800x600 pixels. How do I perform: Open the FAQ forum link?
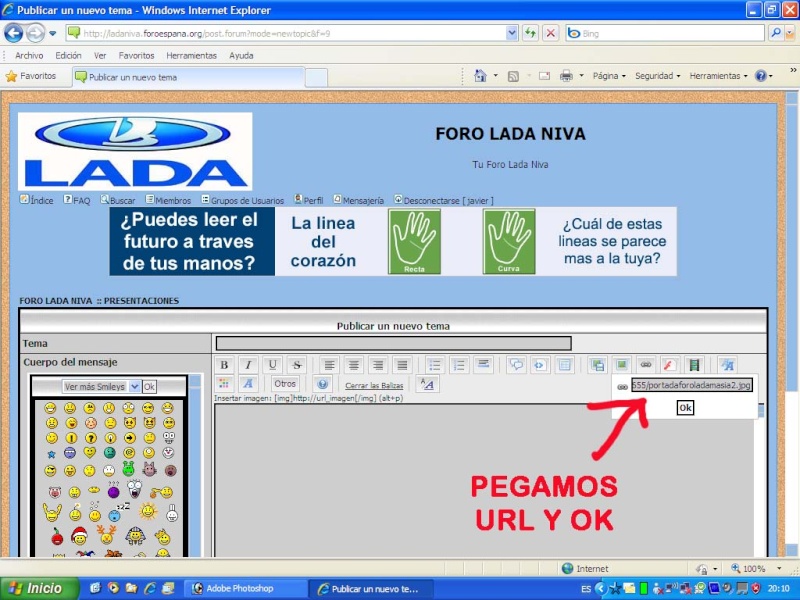(x=77, y=200)
